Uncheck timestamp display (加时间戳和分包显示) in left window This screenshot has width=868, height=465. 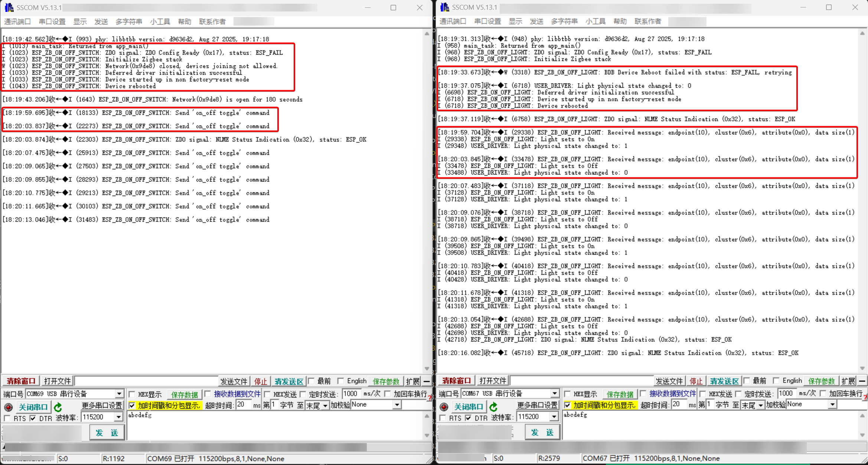(x=132, y=405)
